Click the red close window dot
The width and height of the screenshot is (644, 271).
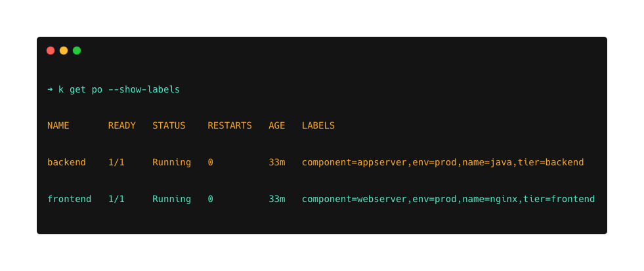pos(51,51)
